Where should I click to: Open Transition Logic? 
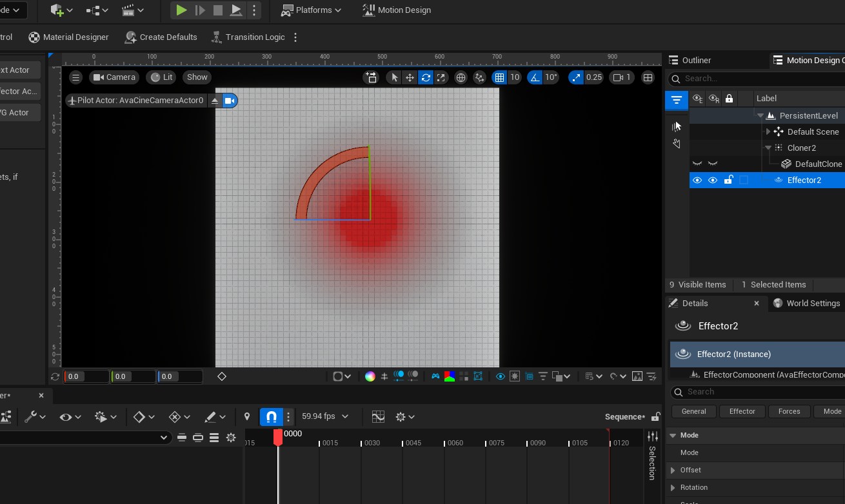[x=248, y=37]
